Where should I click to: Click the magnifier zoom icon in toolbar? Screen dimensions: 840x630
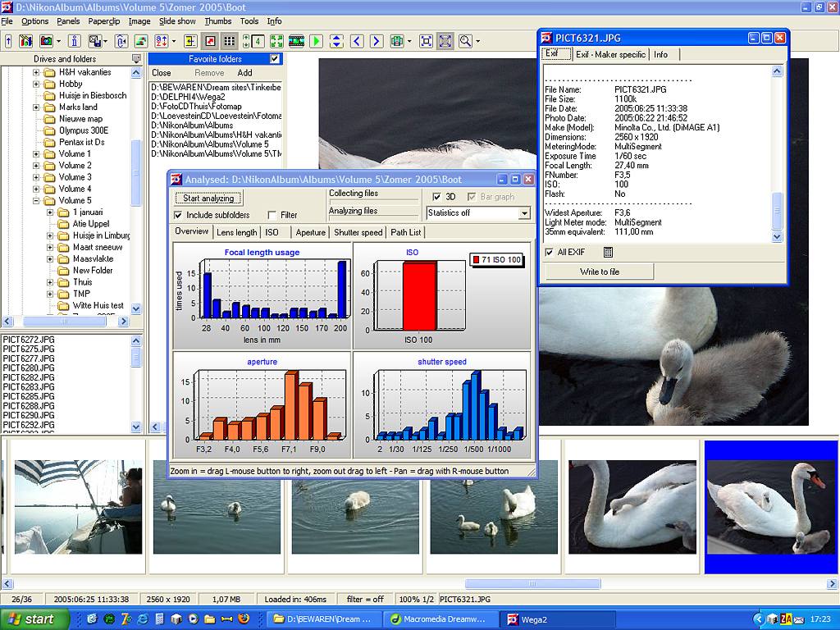point(465,41)
